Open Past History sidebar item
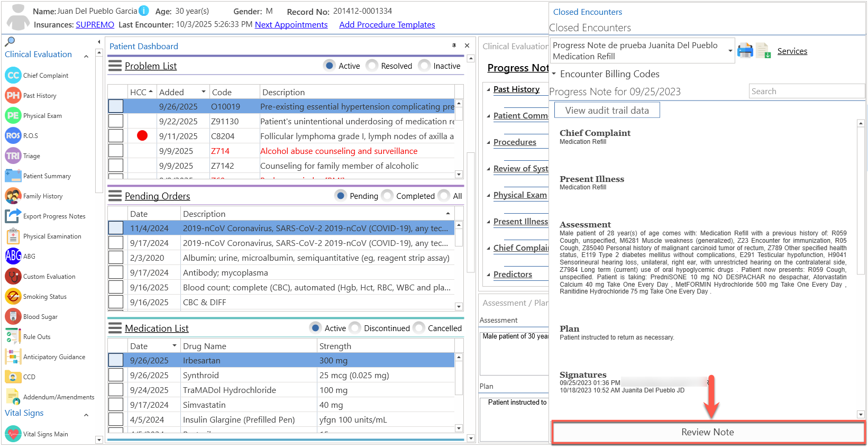 (31, 96)
